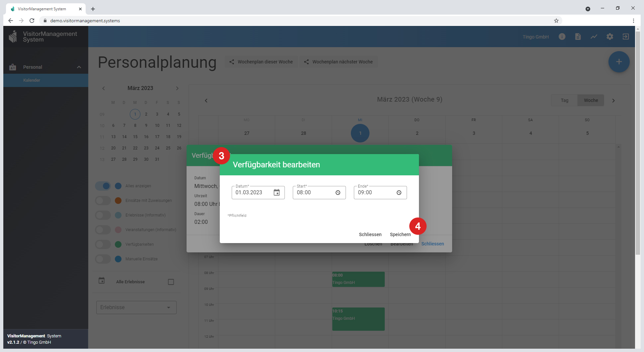Open the settings gear in header
Screen dimensions: 644x352
[x=609, y=37]
